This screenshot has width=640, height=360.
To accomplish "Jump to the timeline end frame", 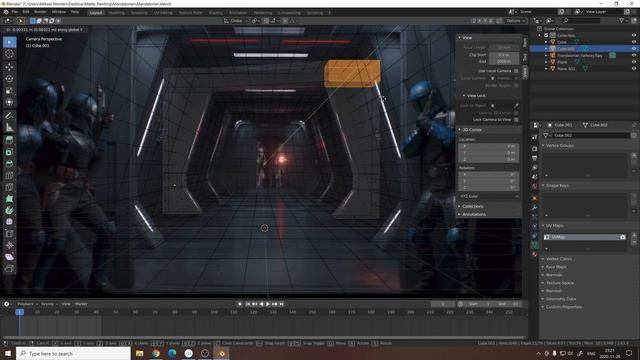I will (281, 304).
